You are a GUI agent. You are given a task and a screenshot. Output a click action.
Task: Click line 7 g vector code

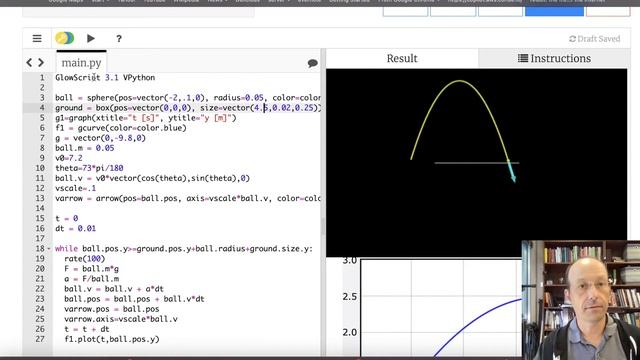click(x=100, y=138)
